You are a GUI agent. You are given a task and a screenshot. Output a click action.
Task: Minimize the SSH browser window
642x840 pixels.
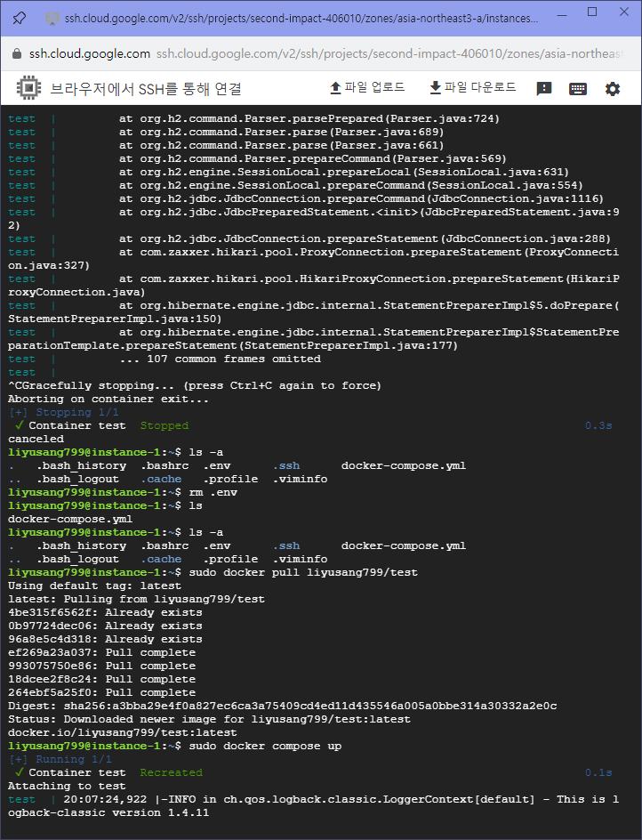coord(562,14)
